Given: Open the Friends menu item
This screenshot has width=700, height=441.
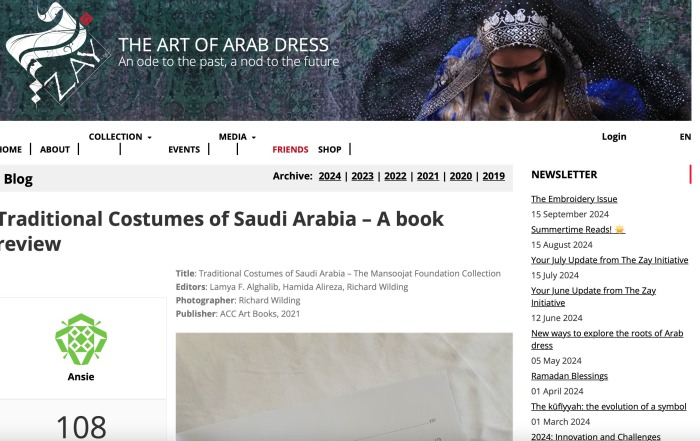Looking at the screenshot, I should click(x=290, y=150).
